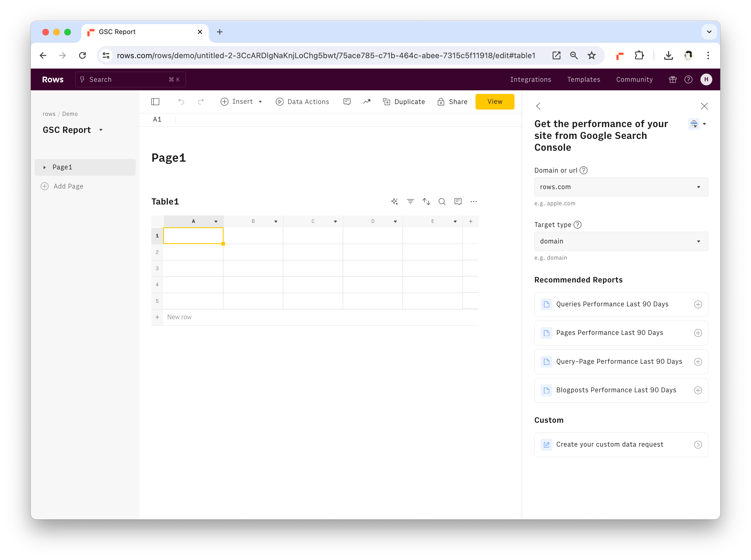Open the Domain or url dropdown

coord(620,186)
